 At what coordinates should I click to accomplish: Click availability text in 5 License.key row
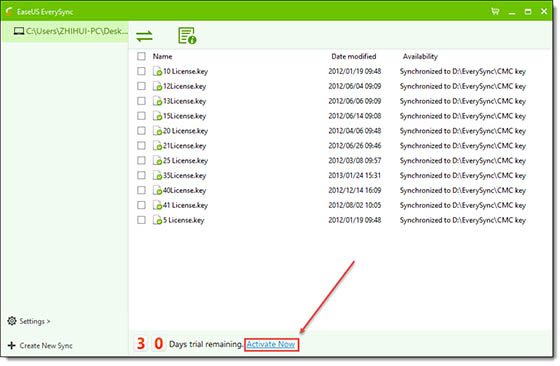[463, 220]
